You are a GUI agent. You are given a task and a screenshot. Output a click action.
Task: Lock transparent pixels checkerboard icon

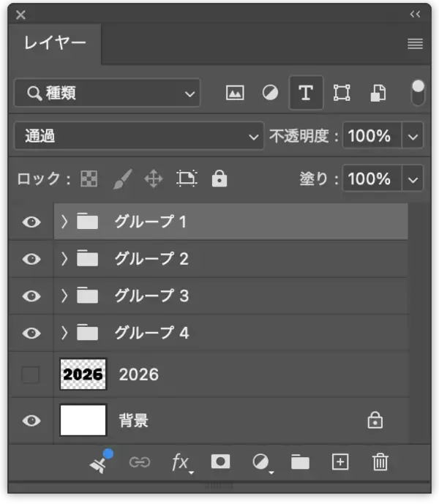[x=89, y=178]
